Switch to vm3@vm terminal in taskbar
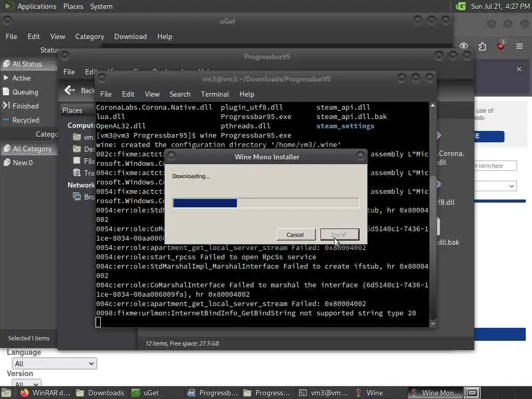The image size is (532, 399). 323,393
